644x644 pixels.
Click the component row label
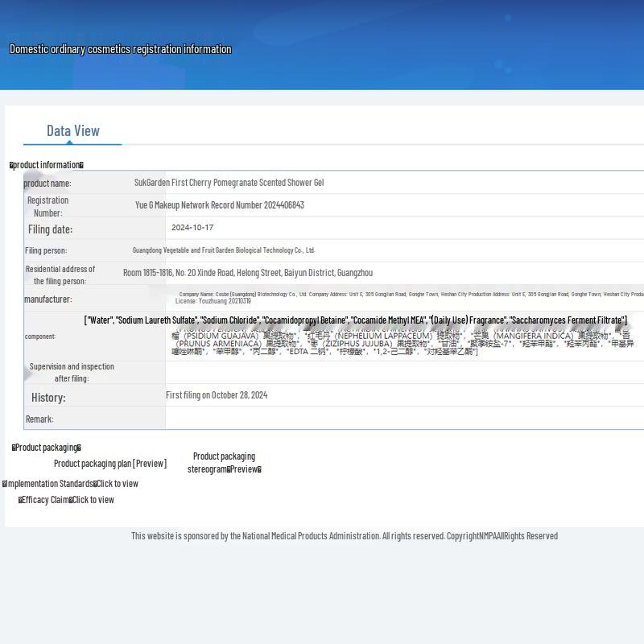[40, 336]
